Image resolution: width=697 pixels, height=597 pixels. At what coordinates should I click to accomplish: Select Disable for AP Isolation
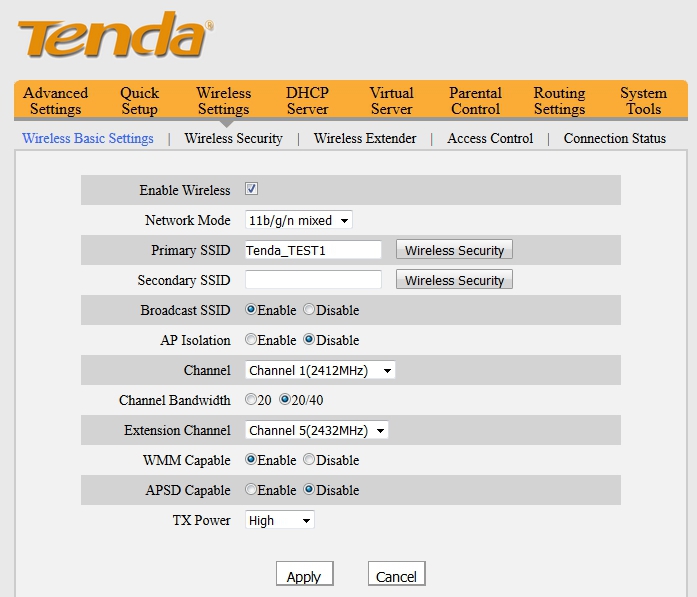[308, 340]
